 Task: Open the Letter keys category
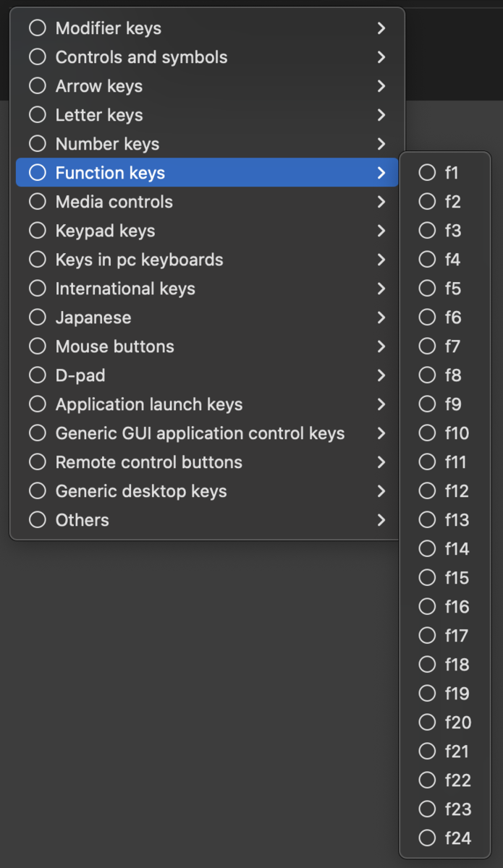click(x=207, y=115)
